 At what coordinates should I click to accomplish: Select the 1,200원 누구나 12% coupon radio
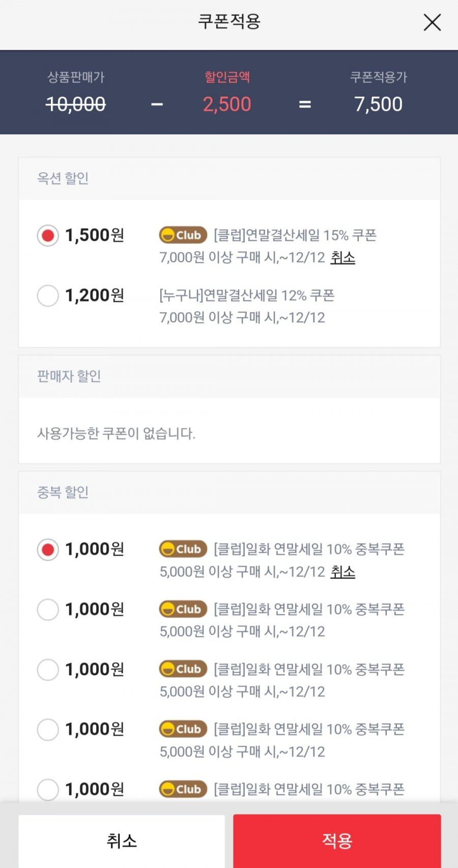point(48,296)
